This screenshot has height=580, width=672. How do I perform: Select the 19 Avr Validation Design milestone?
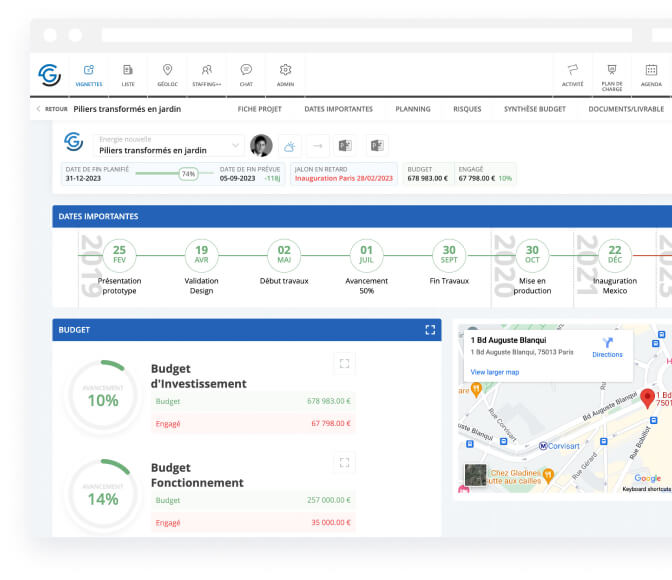coord(201,255)
